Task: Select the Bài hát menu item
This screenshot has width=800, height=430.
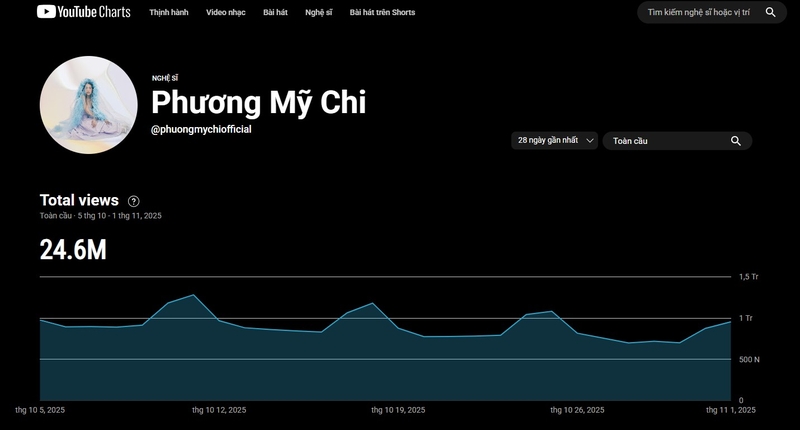Action: 276,12
